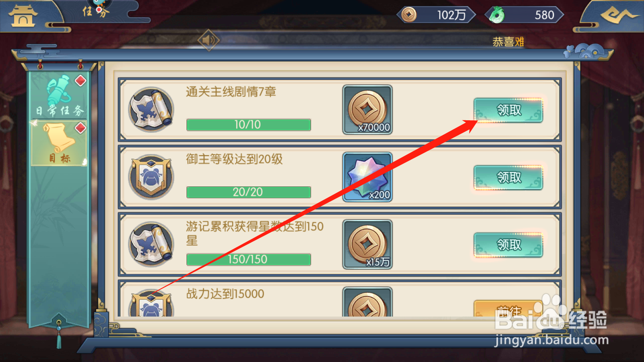Mute sound via speaker icon

point(208,40)
